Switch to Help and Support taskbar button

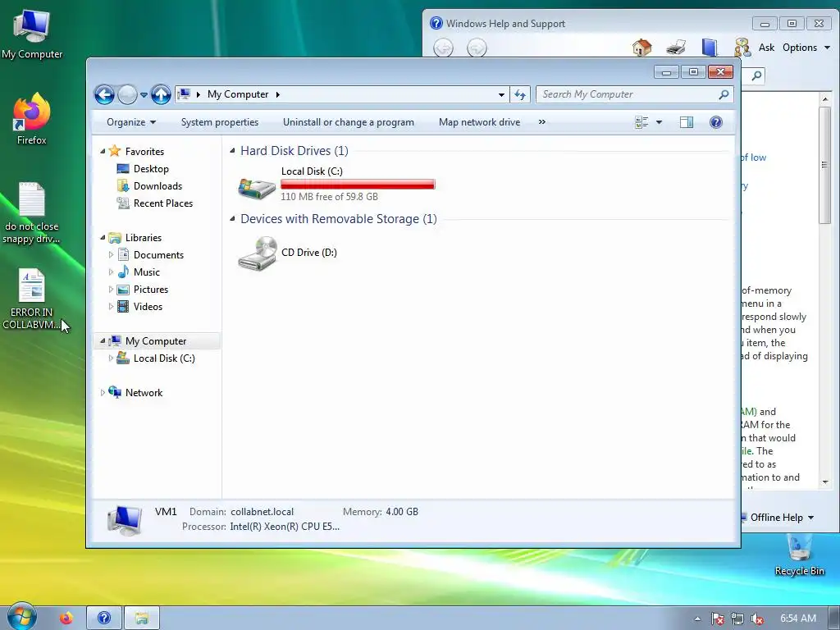104,619
